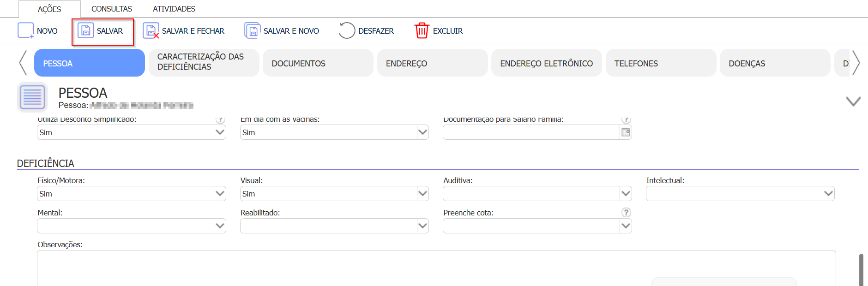
Task: Open the Físico/Motora dropdown
Action: point(220,194)
